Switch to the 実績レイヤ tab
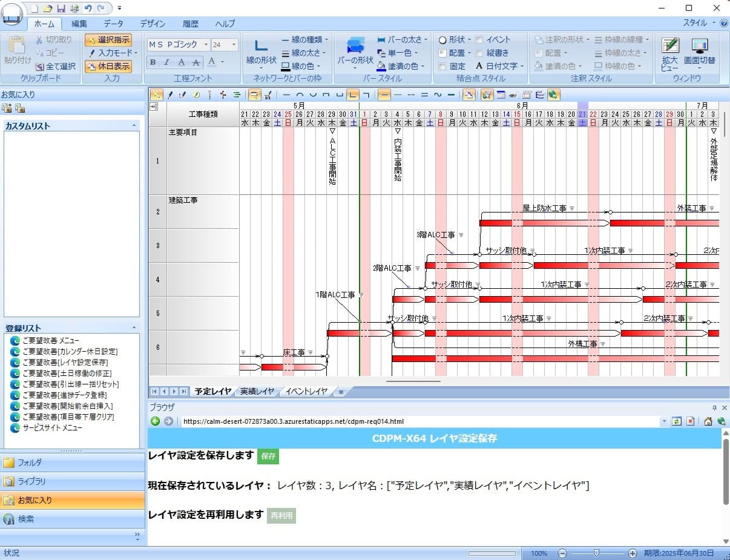The image size is (730, 560). 257,392
